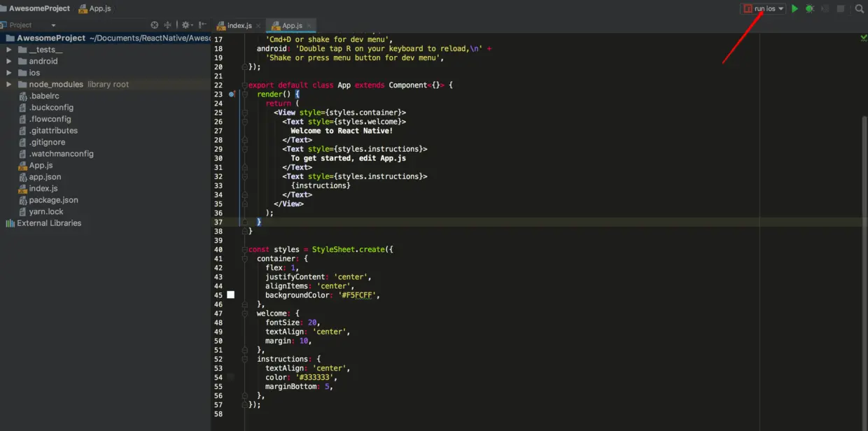Select .flowconfig file
Viewport: 868px width, 431px height.
click(x=50, y=119)
